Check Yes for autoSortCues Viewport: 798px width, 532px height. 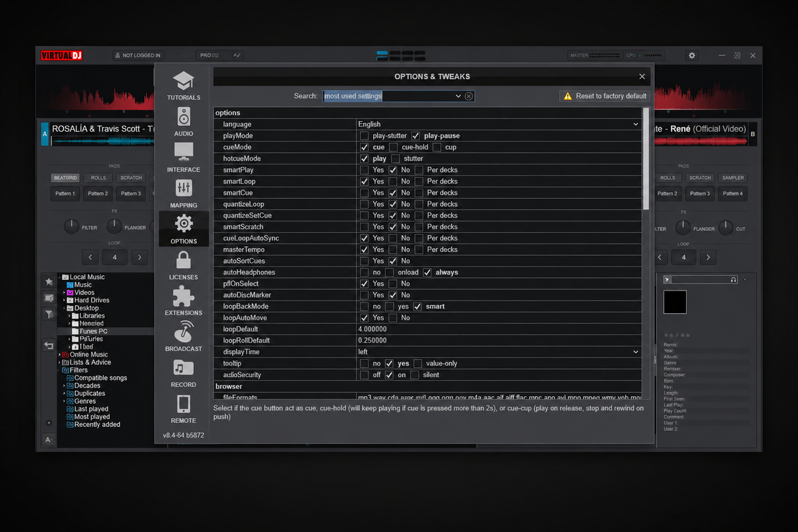coord(364,261)
